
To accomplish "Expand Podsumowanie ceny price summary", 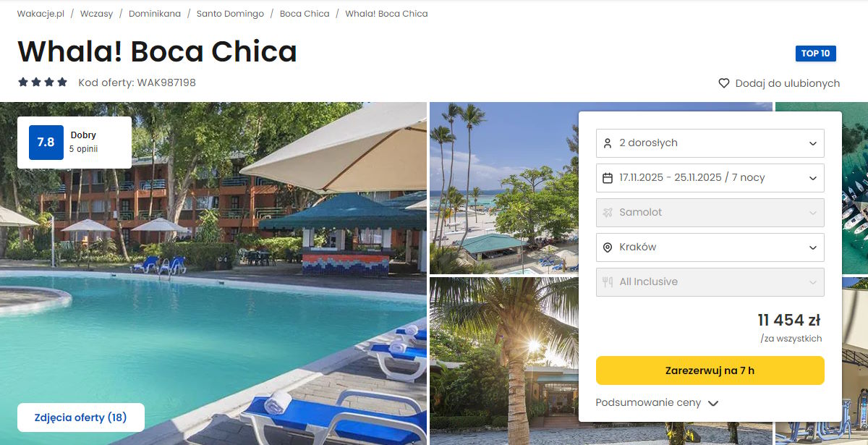I will click(x=657, y=403).
